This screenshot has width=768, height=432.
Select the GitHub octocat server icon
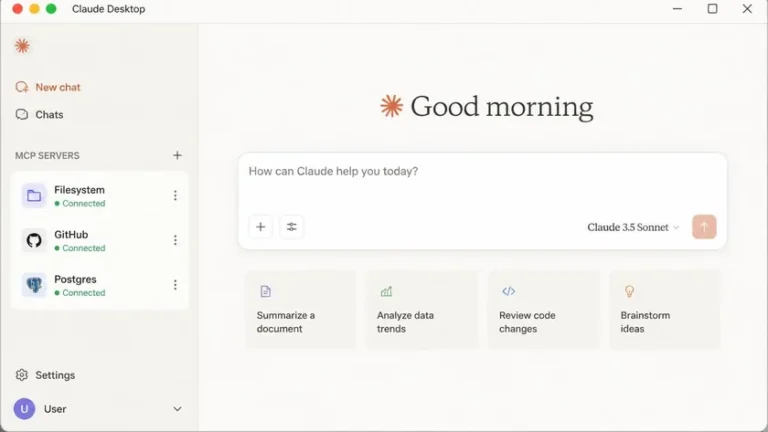[34, 240]
